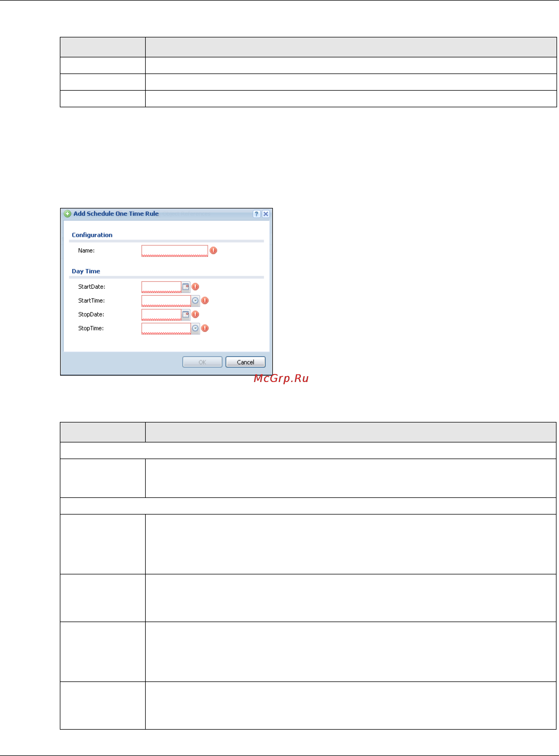Click the Day Time section heading
This screenshot has width=559, height=756.
coord(86,271)
